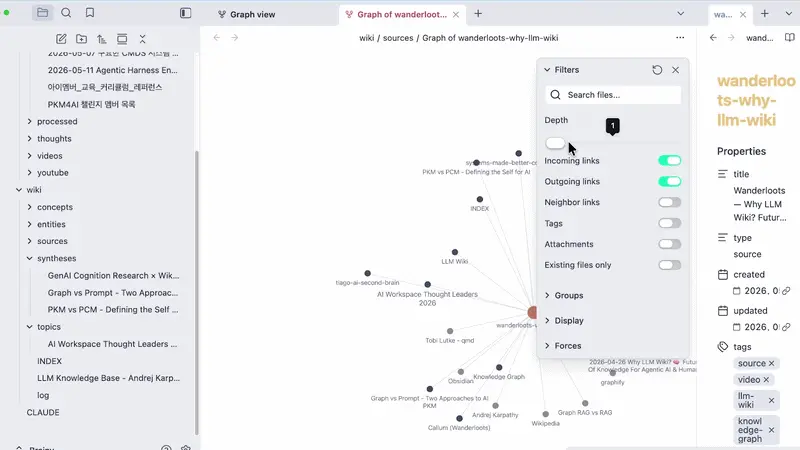Screen dimensions: 800x450
Task: Toggle the left sidebar collapse icon
Action: 185,13
